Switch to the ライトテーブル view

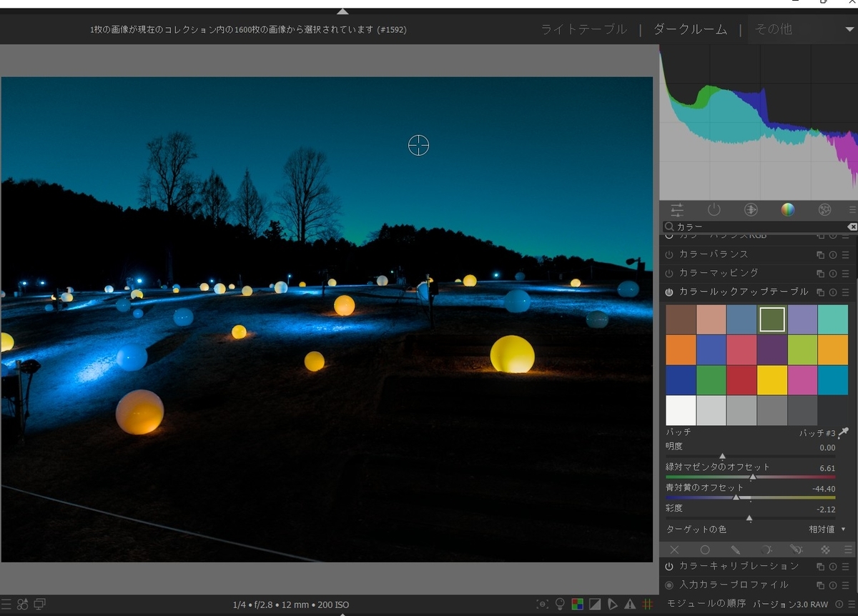tap(583, 29)
